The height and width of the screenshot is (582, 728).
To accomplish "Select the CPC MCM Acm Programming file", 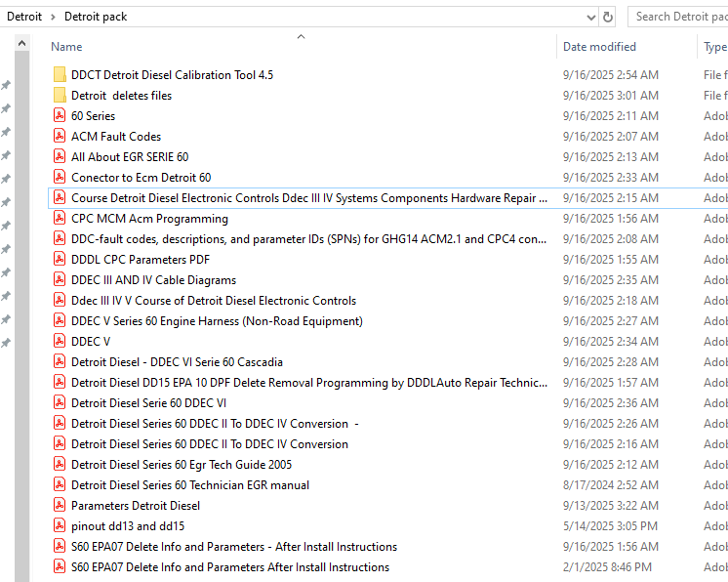I will tap(149, 219).
